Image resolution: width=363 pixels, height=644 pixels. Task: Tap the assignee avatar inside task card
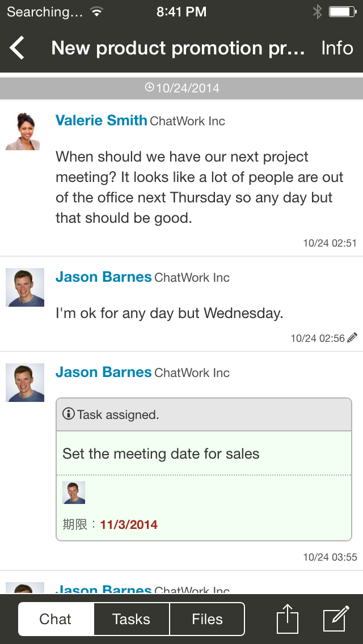pos(74,493)
